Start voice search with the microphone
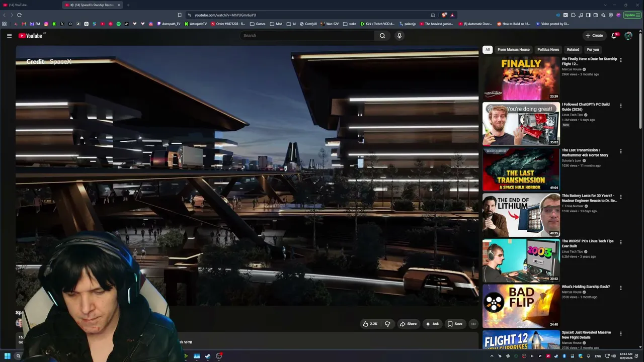 [x=399, y=36]
